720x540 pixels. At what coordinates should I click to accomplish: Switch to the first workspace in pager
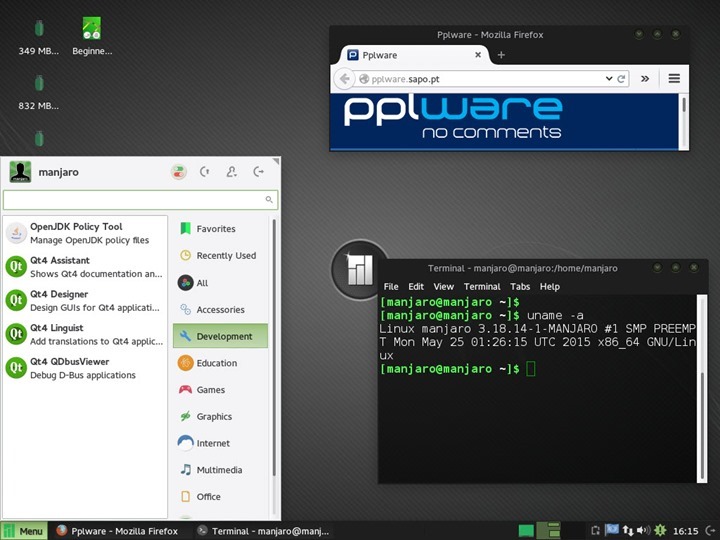[526, 531]
